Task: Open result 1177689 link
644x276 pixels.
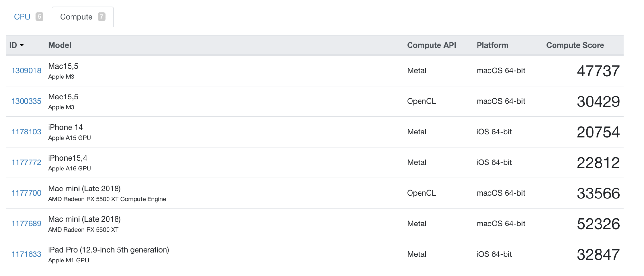Action: point(26,224)
